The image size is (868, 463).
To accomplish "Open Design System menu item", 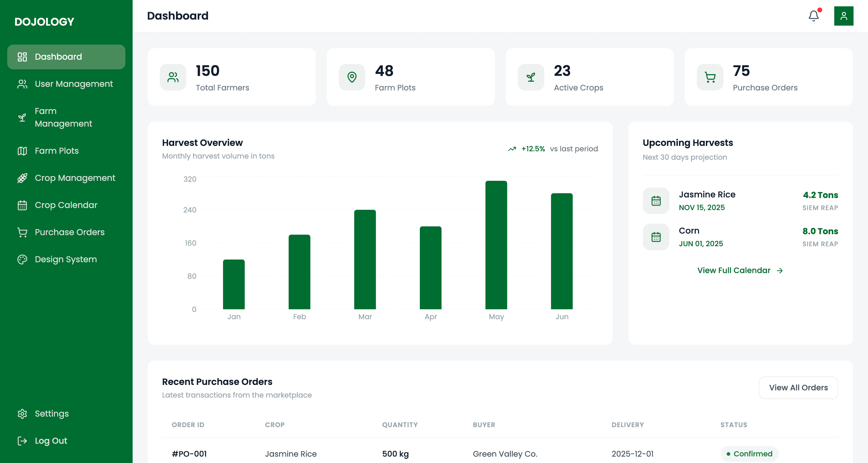I will (66, 259).
